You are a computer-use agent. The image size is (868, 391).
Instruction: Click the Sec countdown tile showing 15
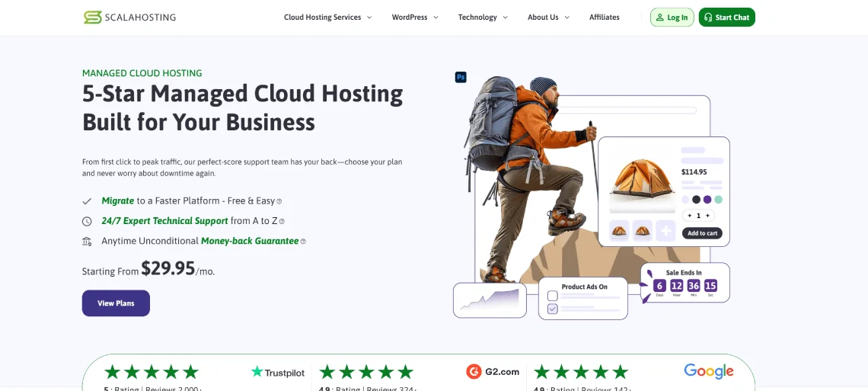click(x=711, y=286)
